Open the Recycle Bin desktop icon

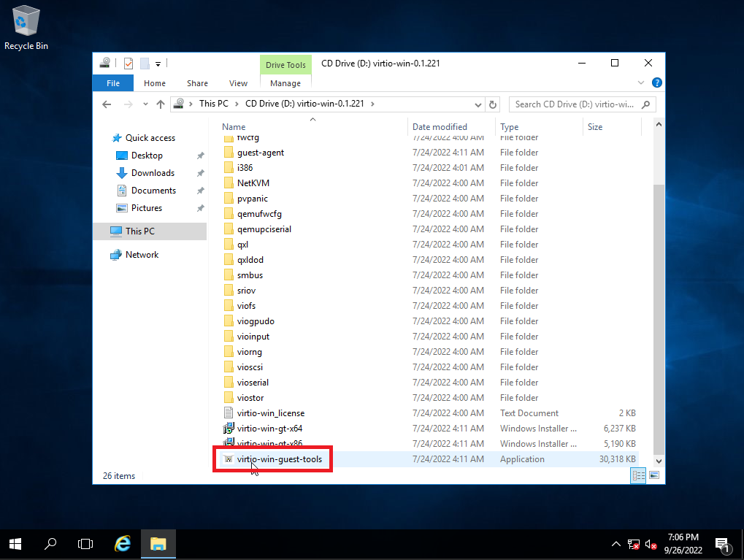(26, 28)
